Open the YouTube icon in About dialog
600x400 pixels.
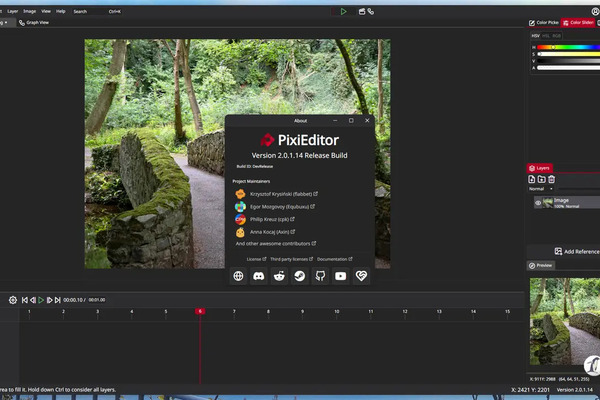tap(341, 276)
